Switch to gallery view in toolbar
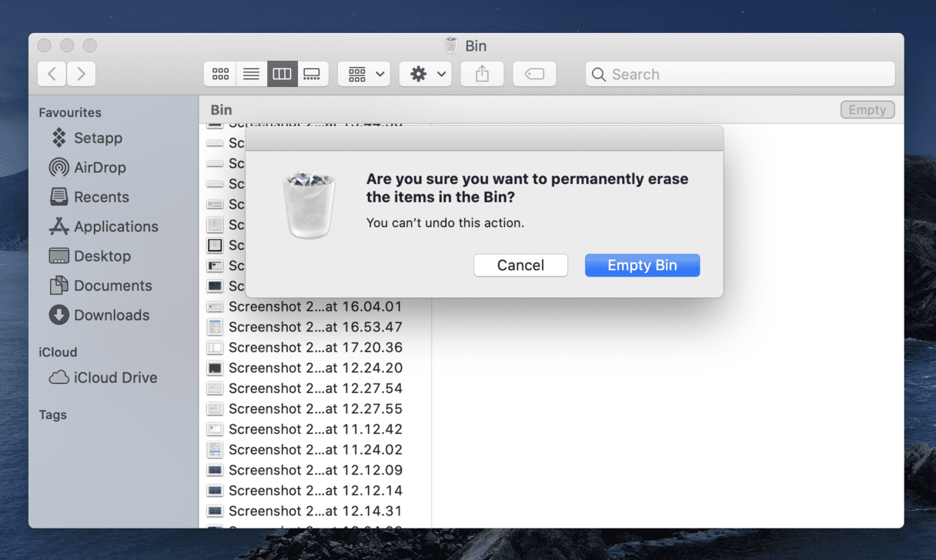 pos(313,74)
